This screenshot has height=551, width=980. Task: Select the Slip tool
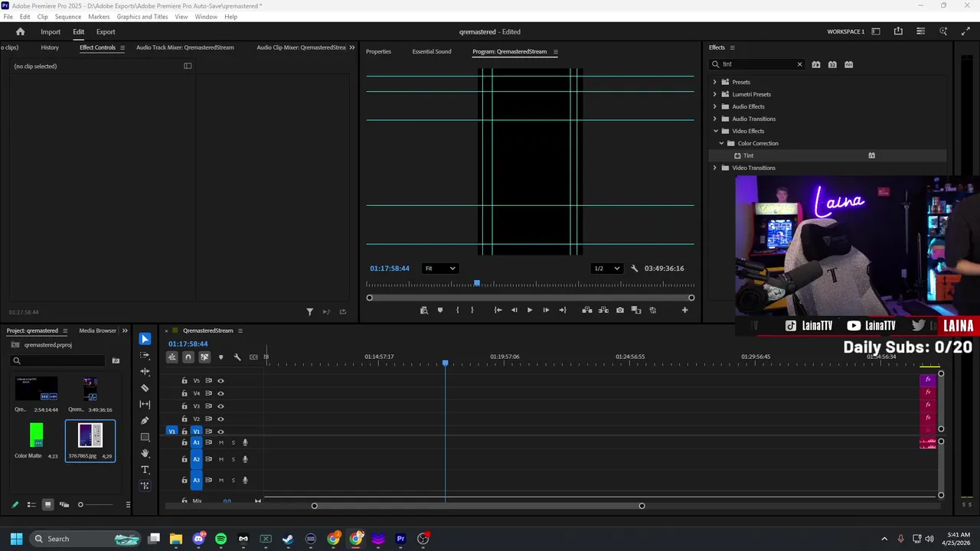click(x=145, y=404)
